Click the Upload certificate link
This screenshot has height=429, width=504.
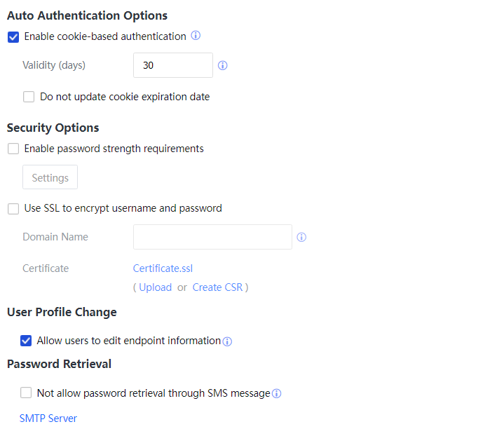coord(155,287)
